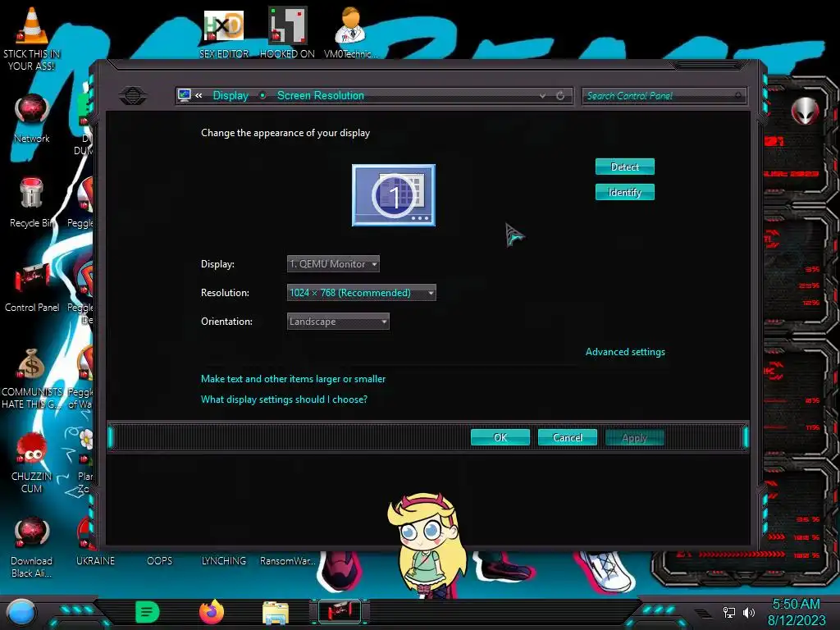840x630 pixels.
Task: Click the taskbar clock 5:50 AM
Action: point(796,605)
